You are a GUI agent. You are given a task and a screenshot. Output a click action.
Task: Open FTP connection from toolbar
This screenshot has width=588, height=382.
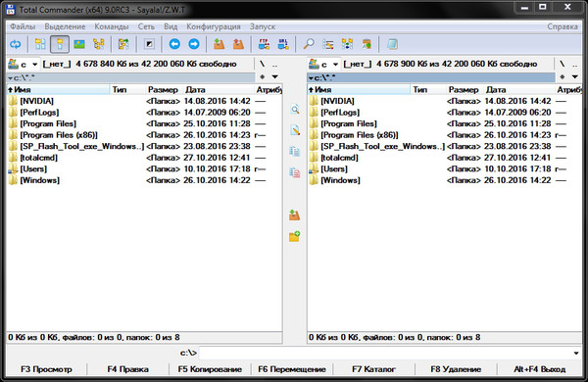(x=264, y=44)
